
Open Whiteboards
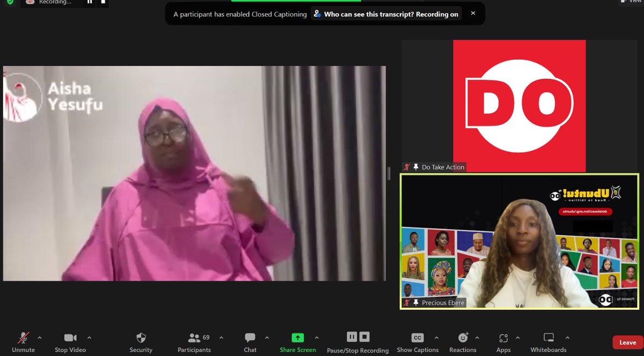pos(548,342)
